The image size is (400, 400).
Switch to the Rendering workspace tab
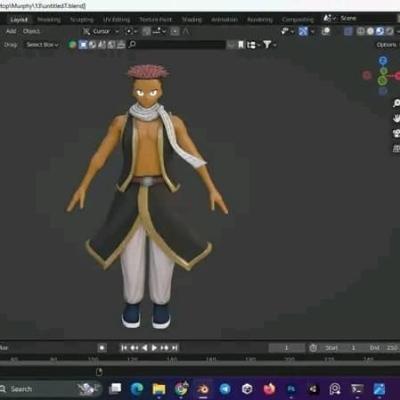260,20
